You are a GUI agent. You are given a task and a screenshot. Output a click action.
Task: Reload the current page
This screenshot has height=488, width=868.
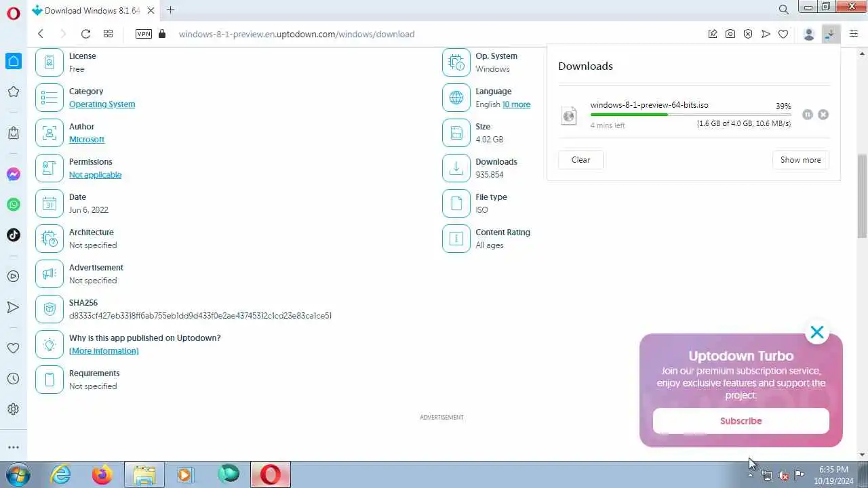point(85,34)
